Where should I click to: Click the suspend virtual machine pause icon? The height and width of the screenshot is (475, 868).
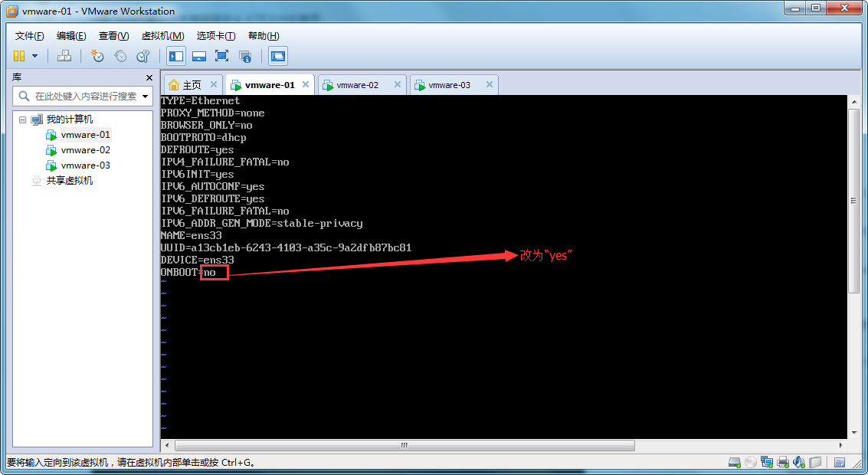tap(19, 56)
